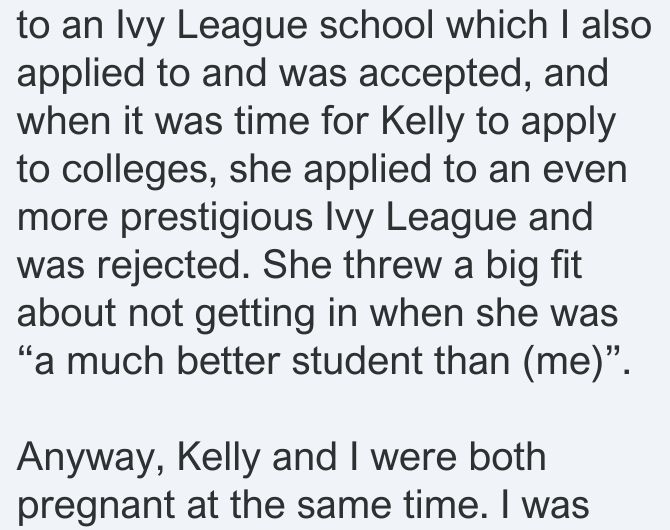This screenshot has height=530, width=670.
Task: Place cursor on the word "prestigious"
Action: click(x=217, y=219)
